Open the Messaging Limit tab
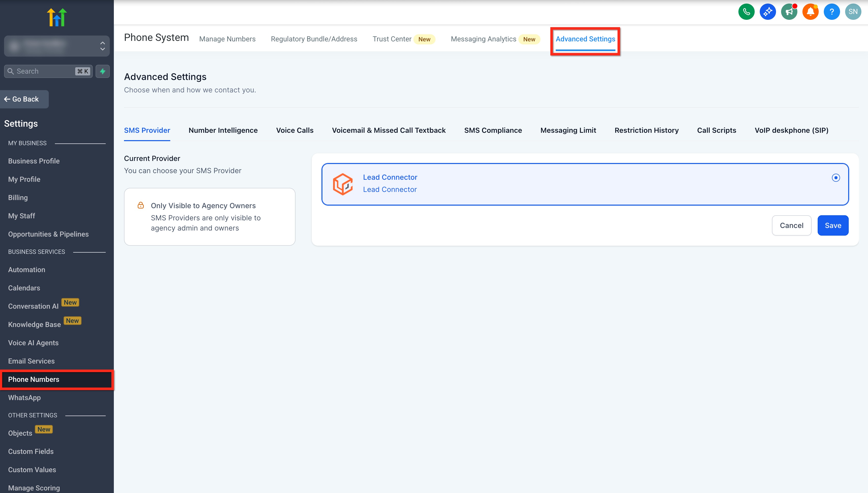This screenshot has height=493, width=868. pos(568,130)
